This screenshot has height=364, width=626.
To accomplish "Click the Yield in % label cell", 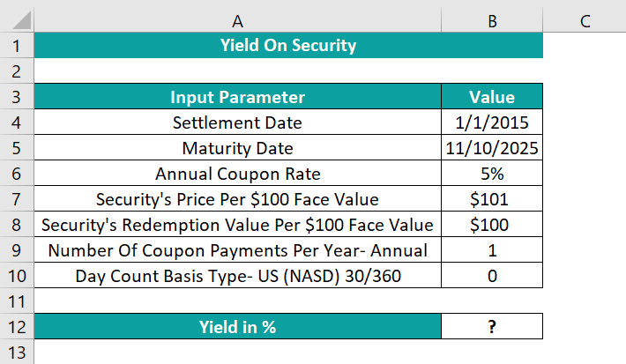I will (238, 327).
